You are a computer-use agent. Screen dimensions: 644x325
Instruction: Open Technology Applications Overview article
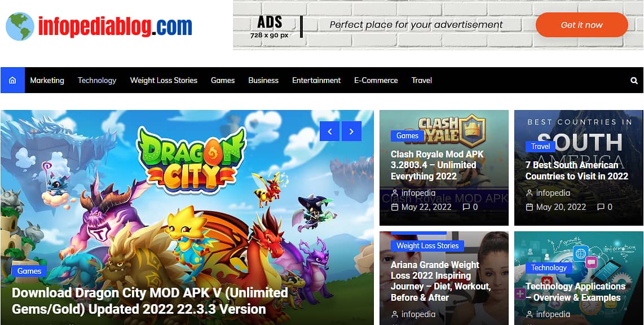(575, 292)
